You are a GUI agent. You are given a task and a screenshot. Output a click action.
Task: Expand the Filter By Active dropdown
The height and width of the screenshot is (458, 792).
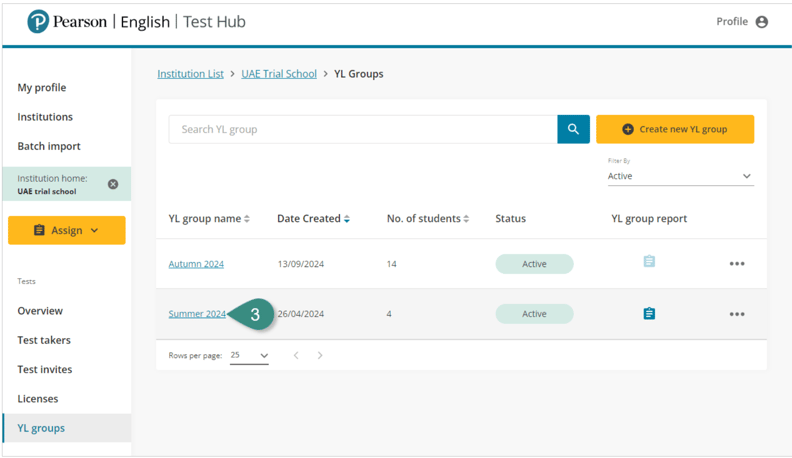tap(680, 176)
